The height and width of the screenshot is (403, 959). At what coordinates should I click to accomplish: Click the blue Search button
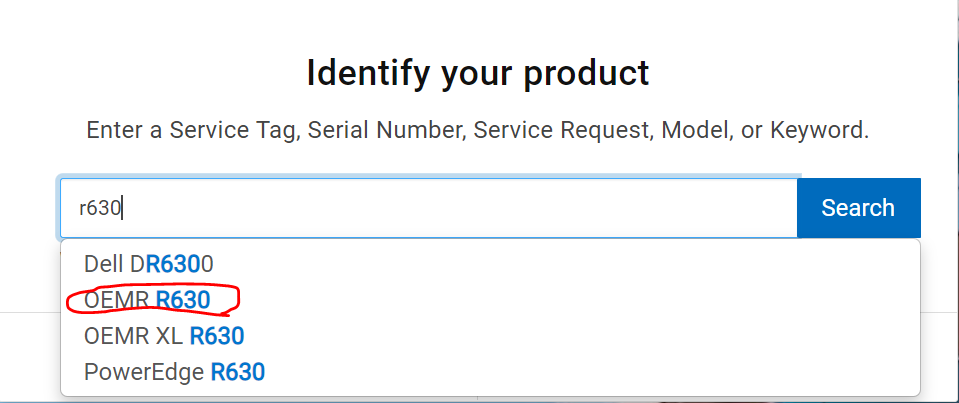pos(858,208)
